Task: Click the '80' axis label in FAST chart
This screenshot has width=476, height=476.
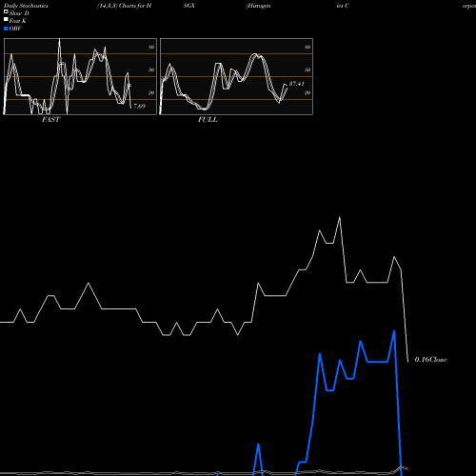Action: [151, 47]
